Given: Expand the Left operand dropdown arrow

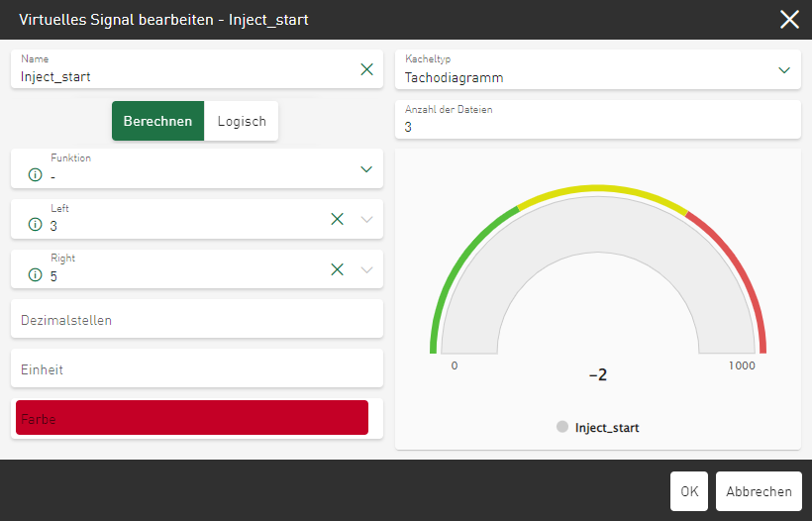Looking at the screenshot, I should [366, 219].
